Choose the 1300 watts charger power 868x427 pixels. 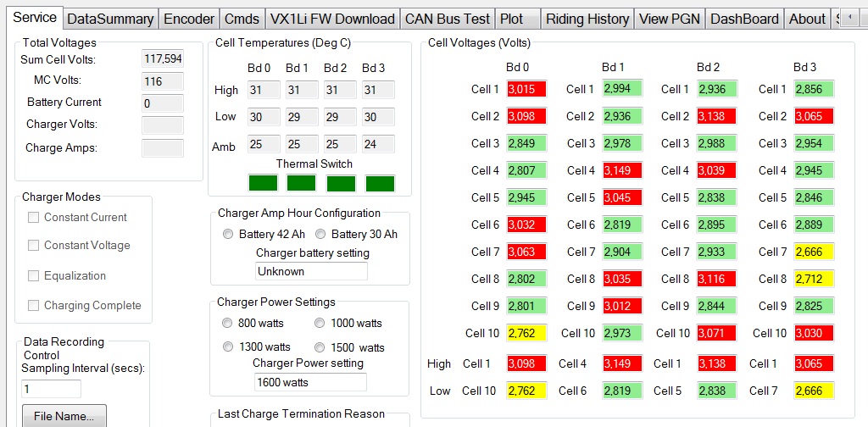(x=227, y=347)
